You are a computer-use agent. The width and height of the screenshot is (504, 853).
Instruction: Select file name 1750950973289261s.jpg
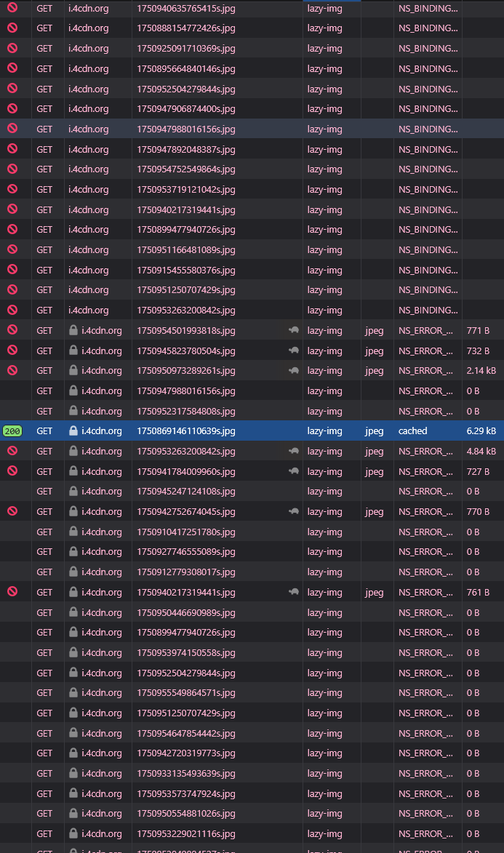pos(186,370)
